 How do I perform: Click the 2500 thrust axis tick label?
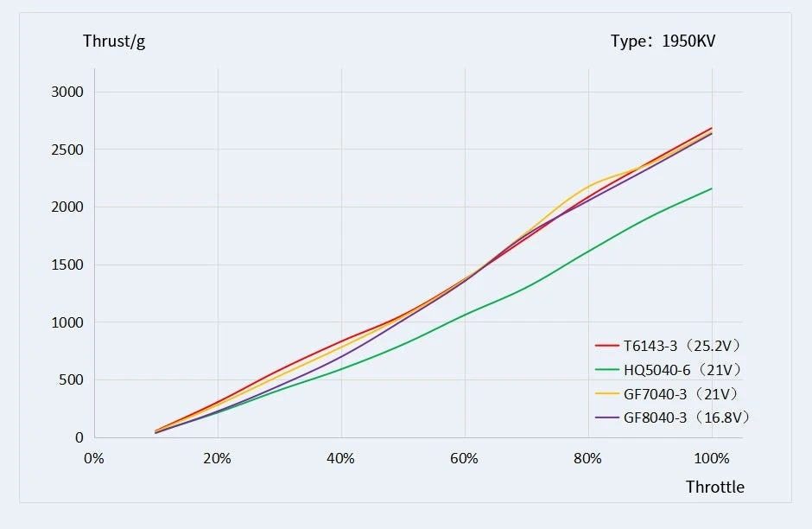click(x=67, y=150)
